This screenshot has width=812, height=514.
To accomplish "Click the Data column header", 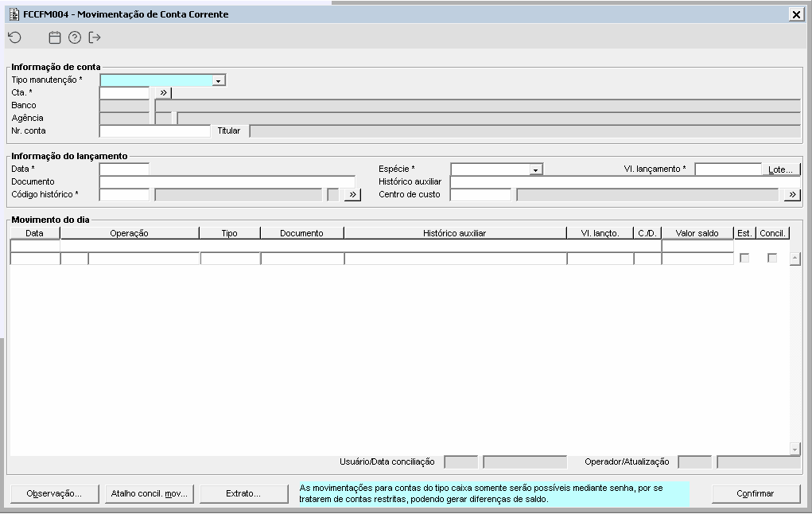I will (x=35, y=233).
